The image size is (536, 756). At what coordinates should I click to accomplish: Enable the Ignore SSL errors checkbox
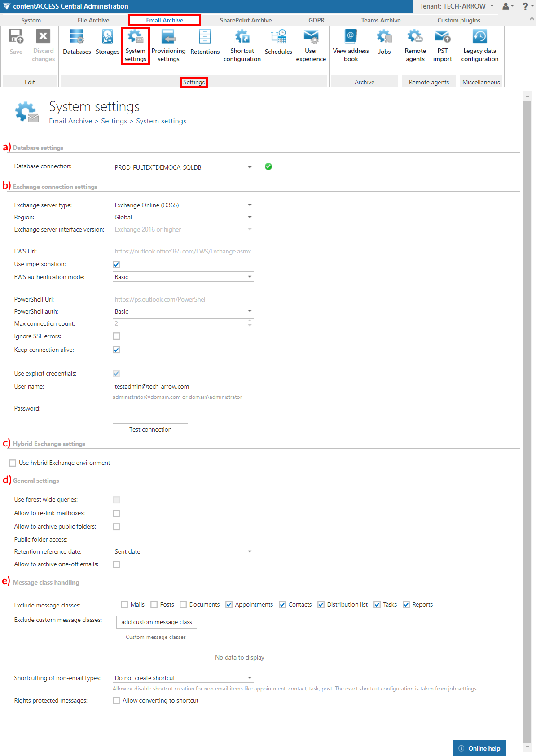116,336
